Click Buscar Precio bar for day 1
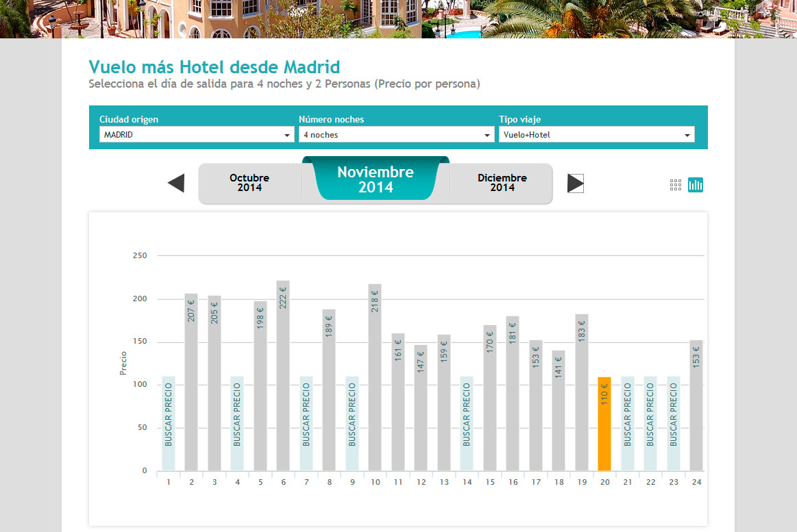Screen dimensions: 797x532 tap(169, 423)
